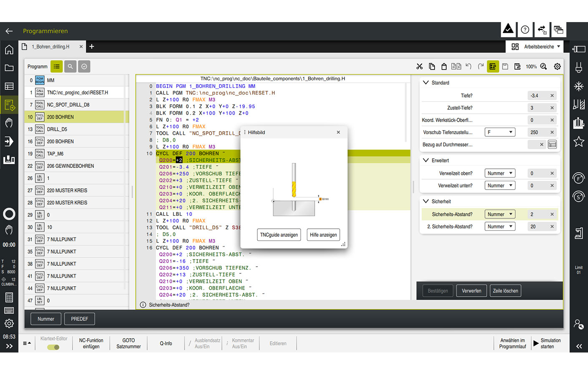The width and height of the screenshot is (588, 375).
Task: Click the editor settings gear icon
Action: click(x=557, y=67)
